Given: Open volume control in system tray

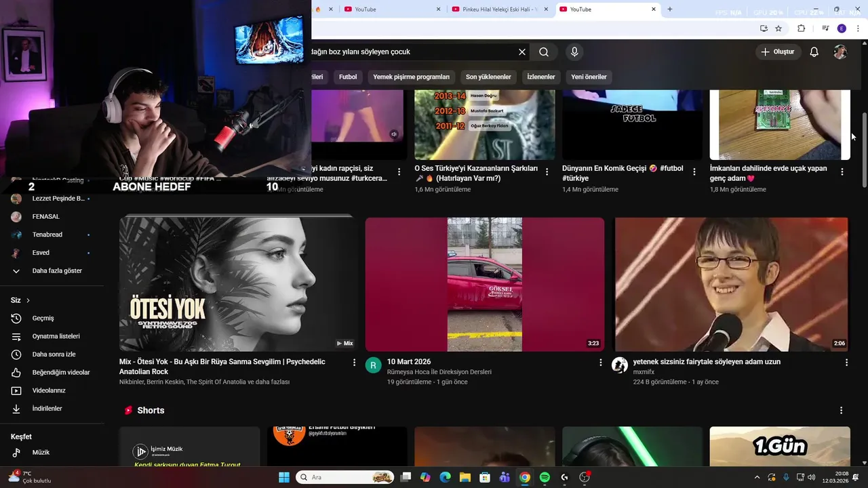Looking at the screenshot, I should click(x=812, y=477).
